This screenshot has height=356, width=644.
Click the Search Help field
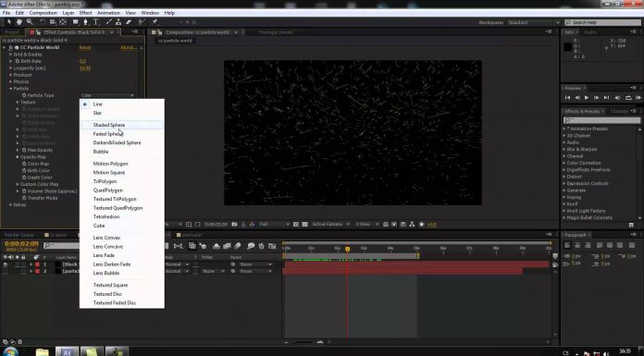(x=602, y=22)
